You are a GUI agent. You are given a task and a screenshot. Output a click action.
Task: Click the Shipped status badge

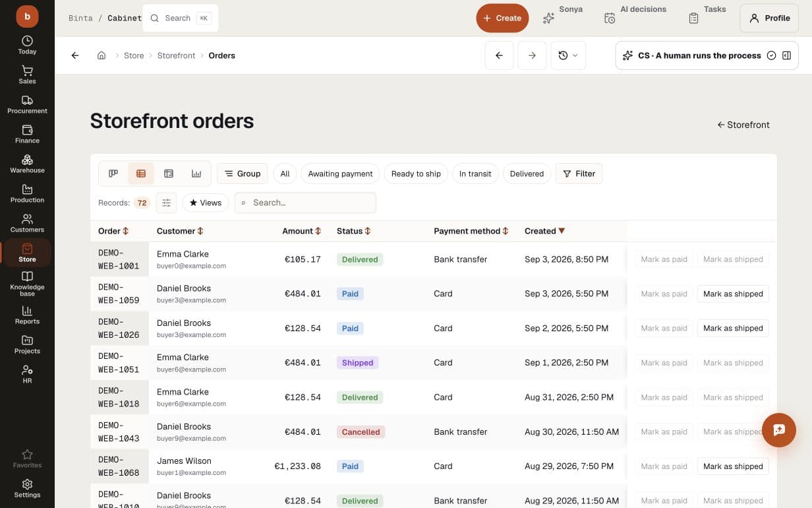click(x=357, y=363)
